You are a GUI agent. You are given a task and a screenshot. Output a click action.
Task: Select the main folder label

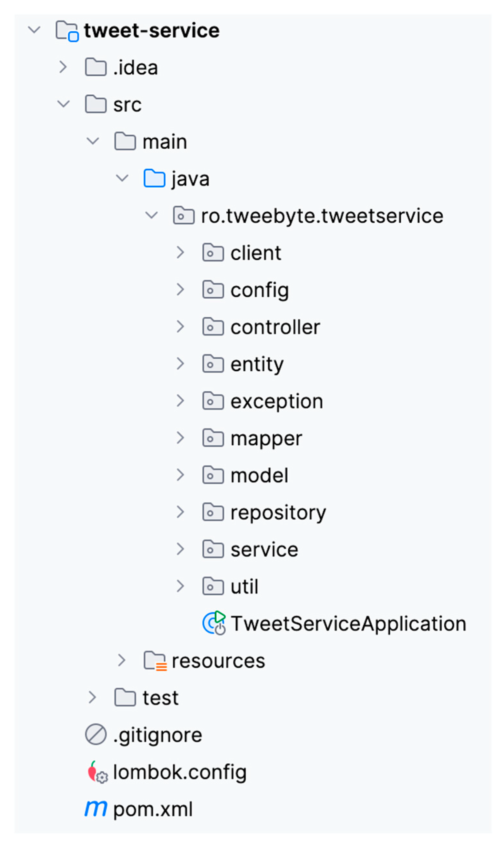pos(165,142)
